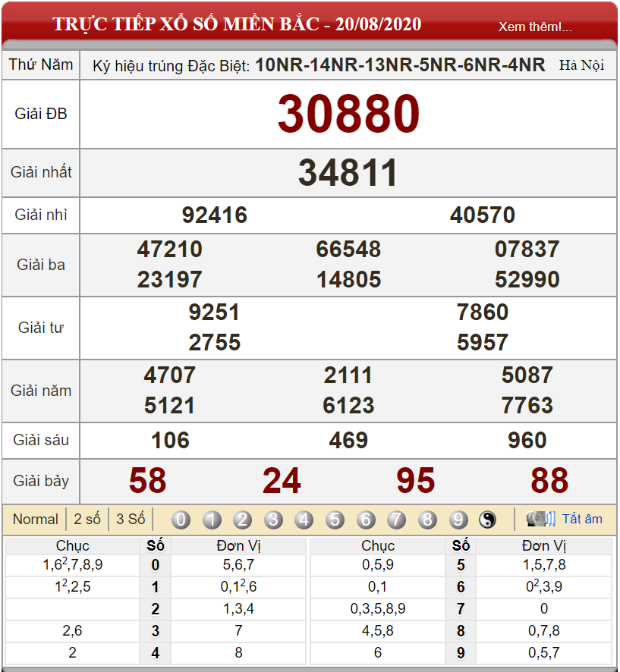Click the number 4 ball icon
Screen dimensions: 620x672
(x=304, y=520)
